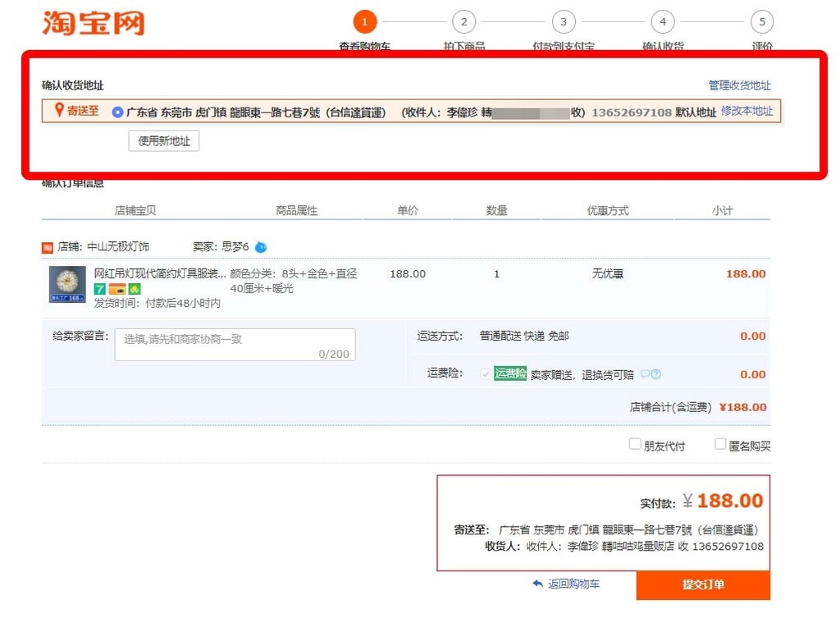The height and width of the screenshot is (632, 840).
Task: Click the 商品属性 column header
Action: (x=296, y=211)
